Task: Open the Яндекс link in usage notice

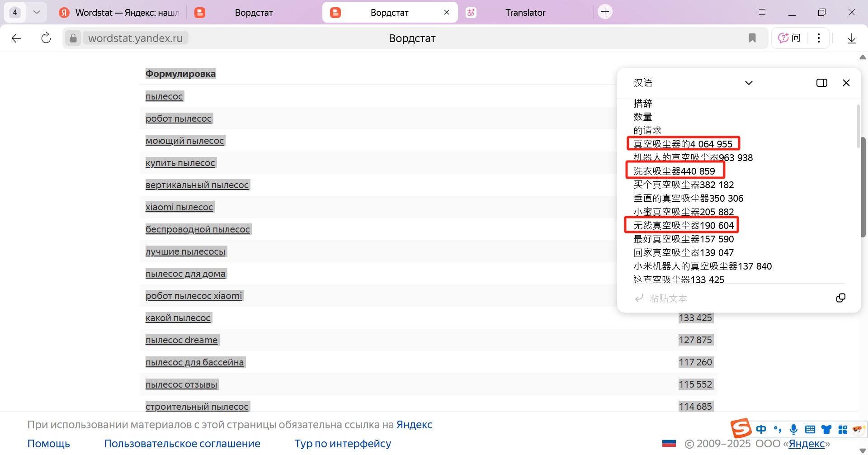Action: click(414, 425)
